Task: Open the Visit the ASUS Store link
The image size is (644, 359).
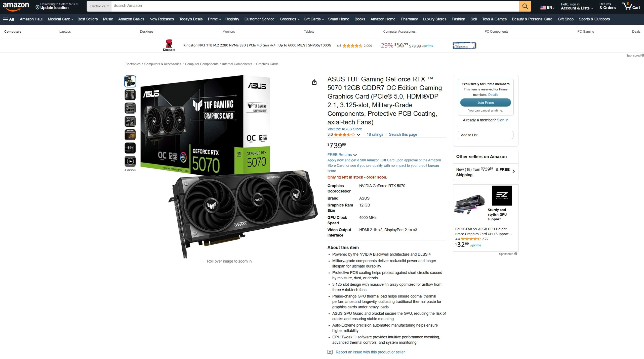Action: coord(344,129)
